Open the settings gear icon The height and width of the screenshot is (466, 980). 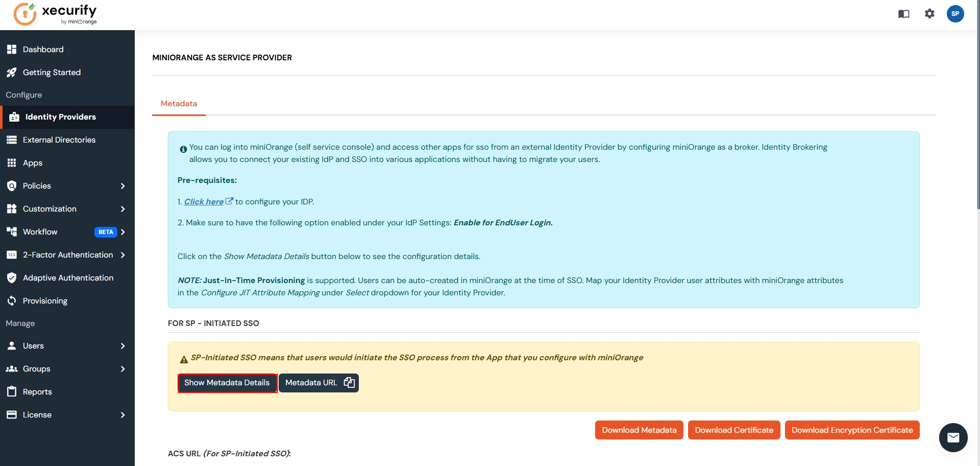[929, 14]
